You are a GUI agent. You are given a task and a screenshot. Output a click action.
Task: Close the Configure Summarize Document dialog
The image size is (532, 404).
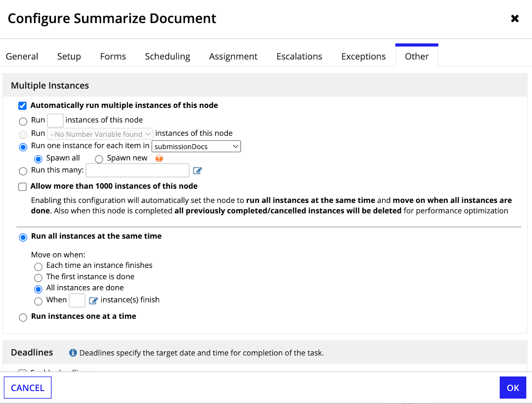[x=515, y=19]
